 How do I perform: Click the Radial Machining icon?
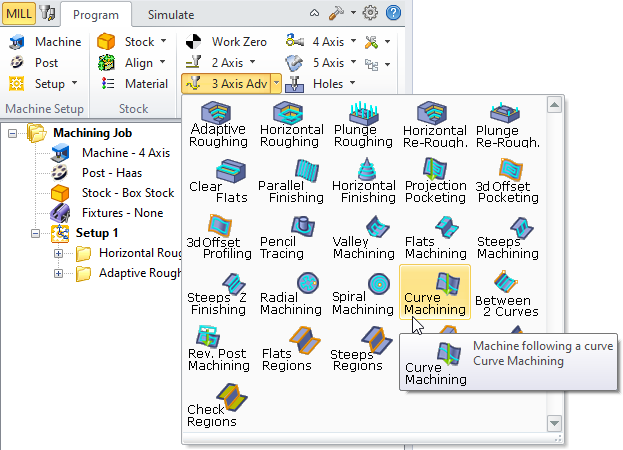(290, 291)
